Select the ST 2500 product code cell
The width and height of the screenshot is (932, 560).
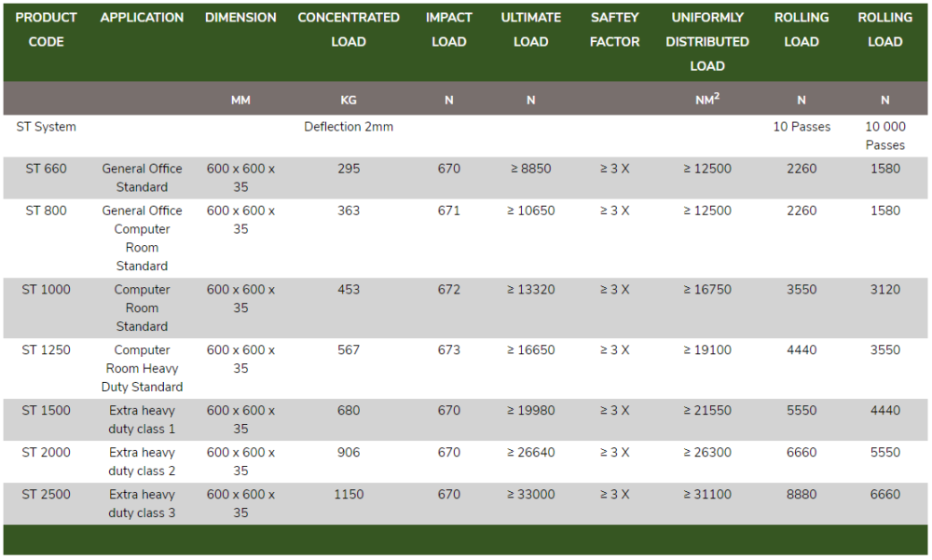pyautogui.click(x=46, y=495)
